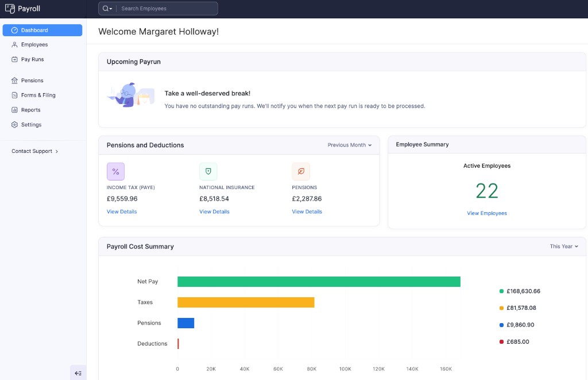
Task: Expand the Contact Support chevron
Action: pos(57,151)
